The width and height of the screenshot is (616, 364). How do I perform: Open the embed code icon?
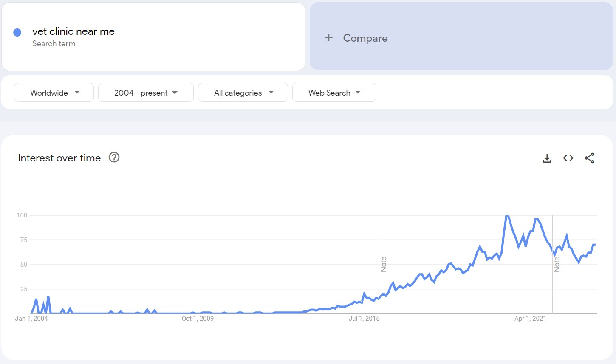click(568, 158)
